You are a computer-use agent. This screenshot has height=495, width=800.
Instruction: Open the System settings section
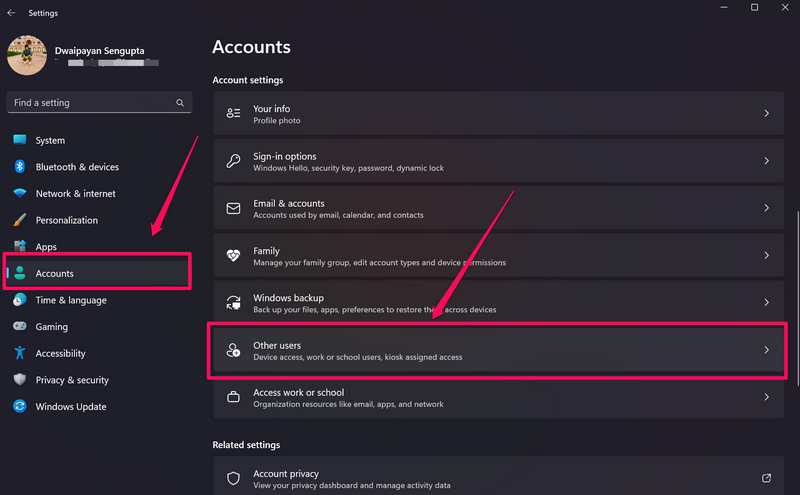(50, 141)
